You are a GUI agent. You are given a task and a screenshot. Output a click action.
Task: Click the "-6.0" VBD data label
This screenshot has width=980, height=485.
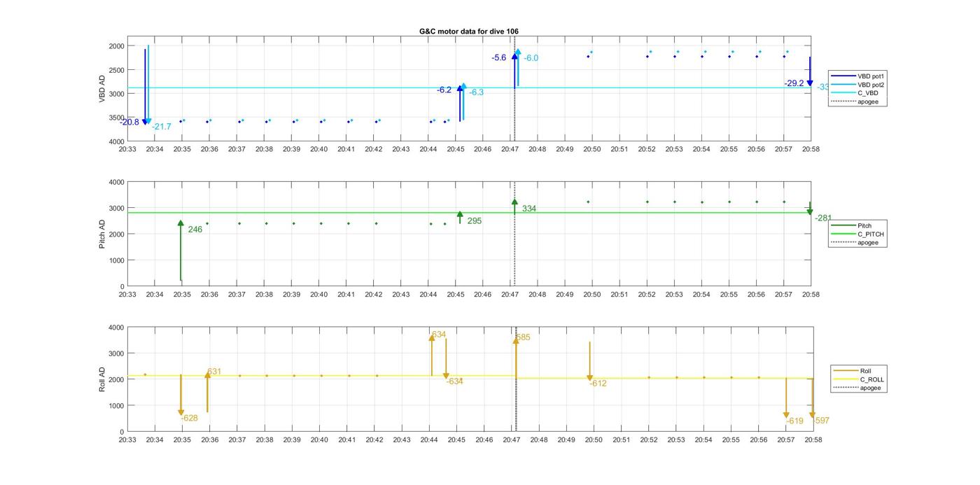531,58
